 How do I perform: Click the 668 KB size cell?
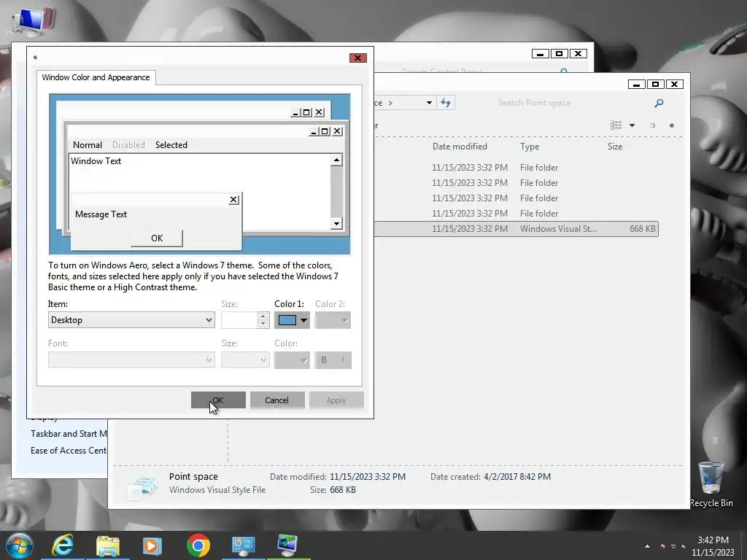642,228
